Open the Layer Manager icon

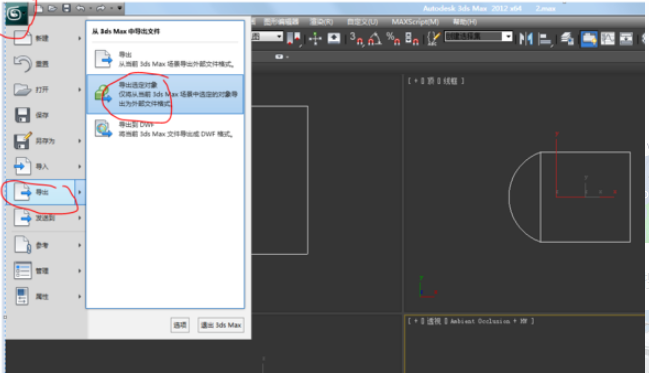[x=567, y=39]
